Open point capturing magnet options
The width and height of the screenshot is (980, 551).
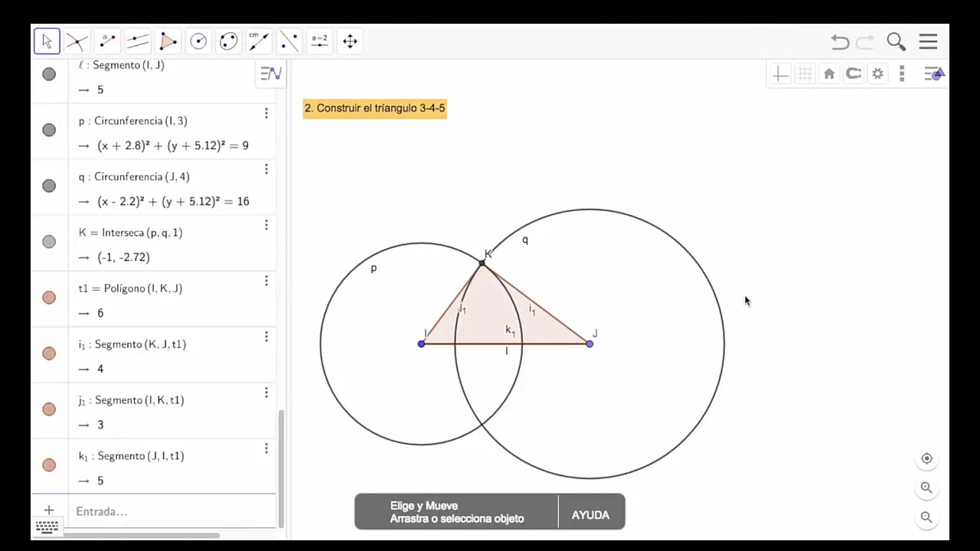click(854, 74)
